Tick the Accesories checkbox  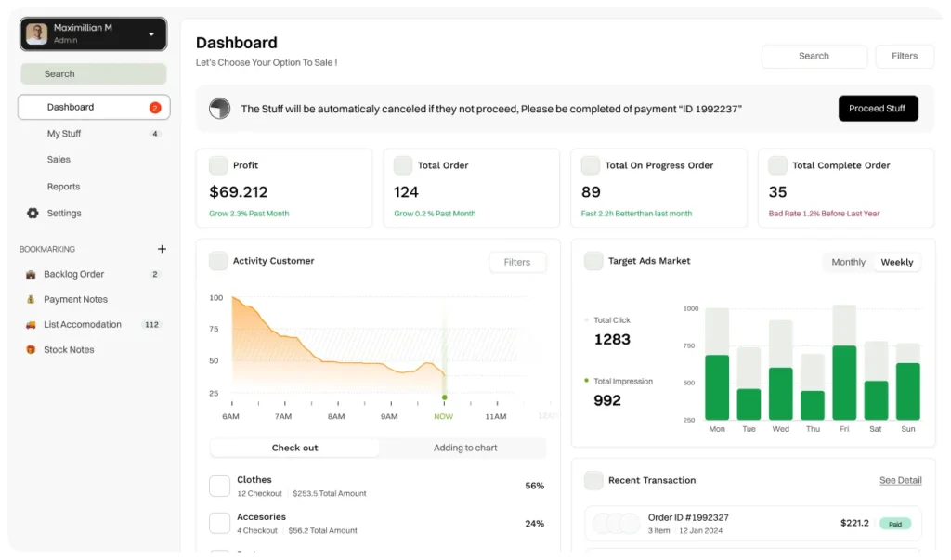point(219,523)
